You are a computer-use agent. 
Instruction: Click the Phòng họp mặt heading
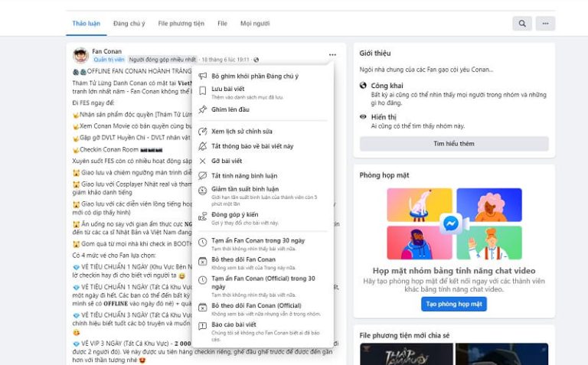coord(384,175)
